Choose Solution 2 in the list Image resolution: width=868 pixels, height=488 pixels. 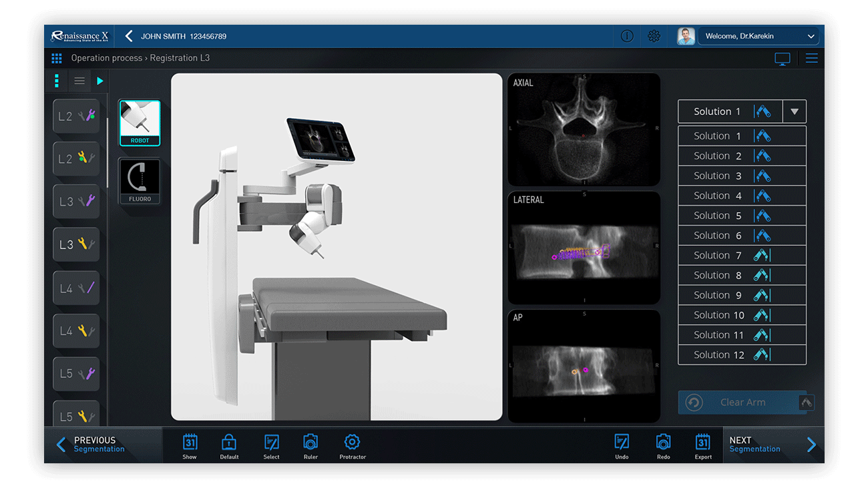click(x=742, y=156)
